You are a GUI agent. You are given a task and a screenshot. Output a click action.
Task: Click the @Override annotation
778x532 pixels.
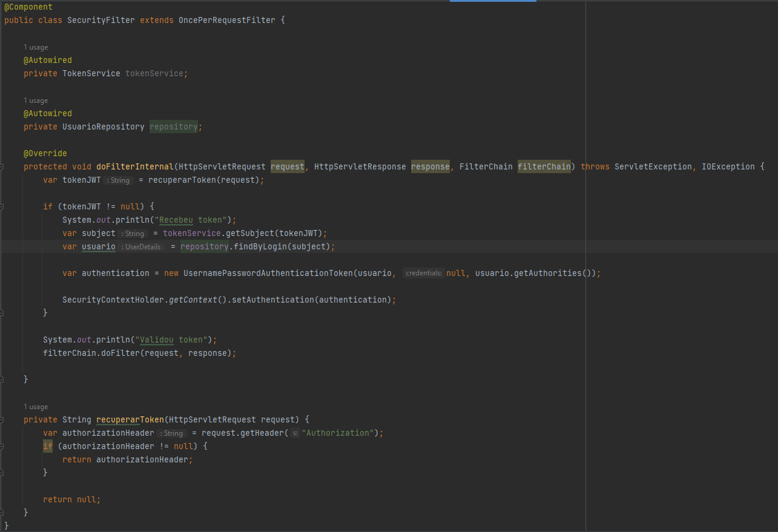click(x=45, y=153)
